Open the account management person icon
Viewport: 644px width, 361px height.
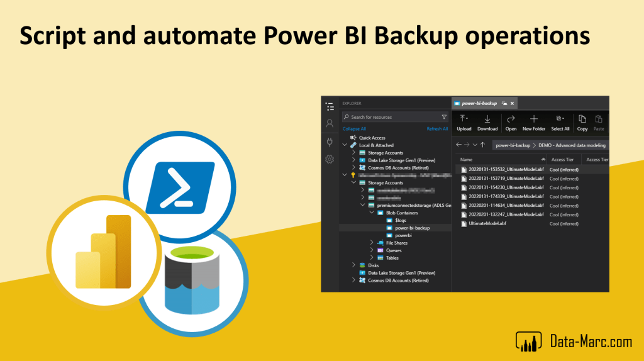click(x=330, y=124)
